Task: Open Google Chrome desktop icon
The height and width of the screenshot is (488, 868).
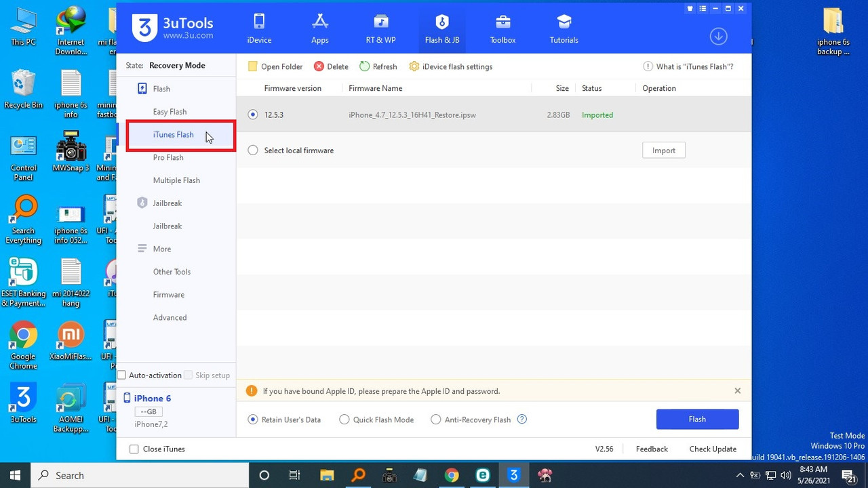Action: pyautogui.click(x=23, y=346)
